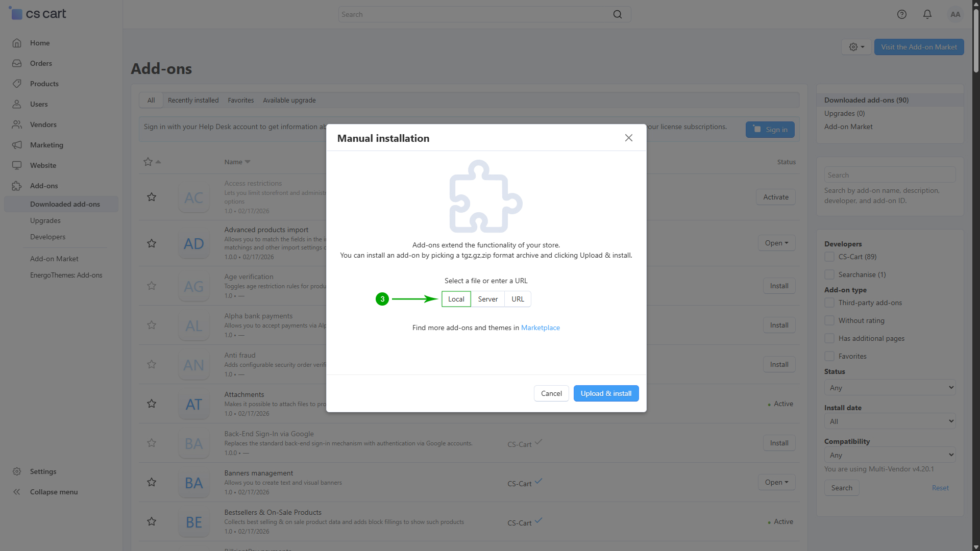Click the search magnifier icon in top bar

(618, 14)
